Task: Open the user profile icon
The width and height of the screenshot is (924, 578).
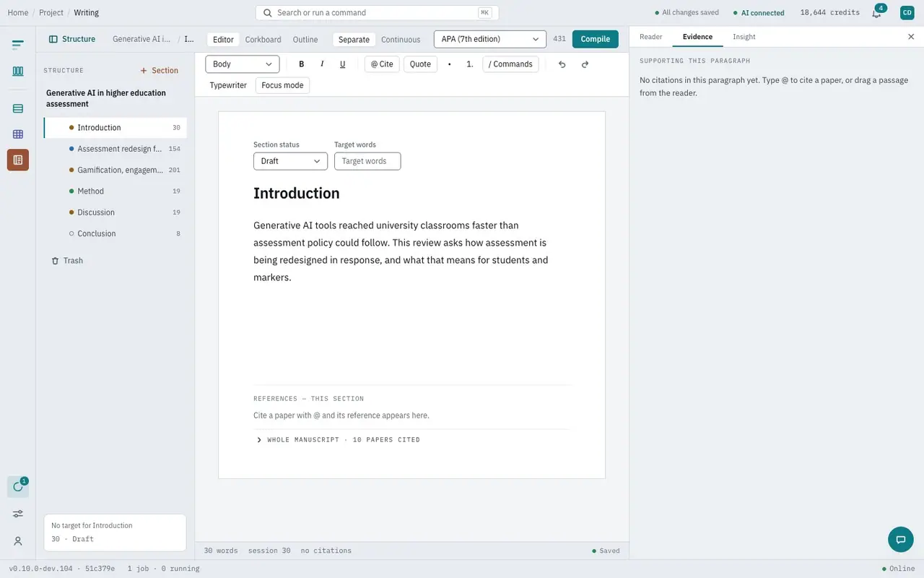Action: click(18, 541)
